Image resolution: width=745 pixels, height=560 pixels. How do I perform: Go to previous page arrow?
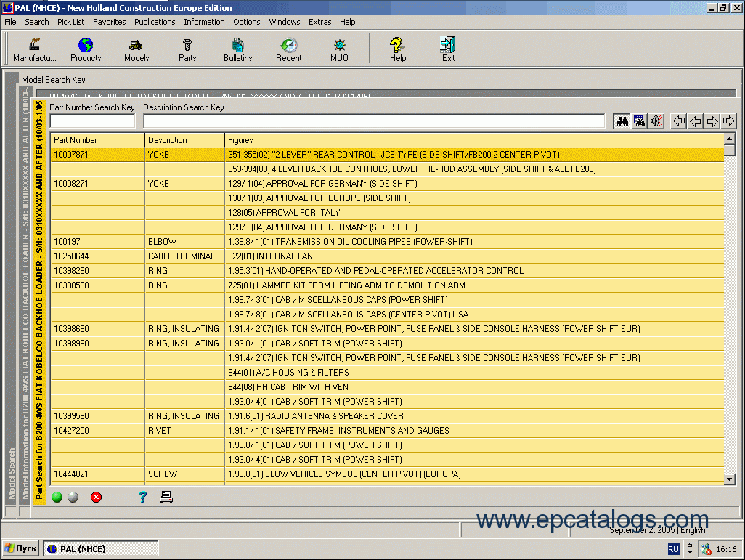[x=695, y=121]
